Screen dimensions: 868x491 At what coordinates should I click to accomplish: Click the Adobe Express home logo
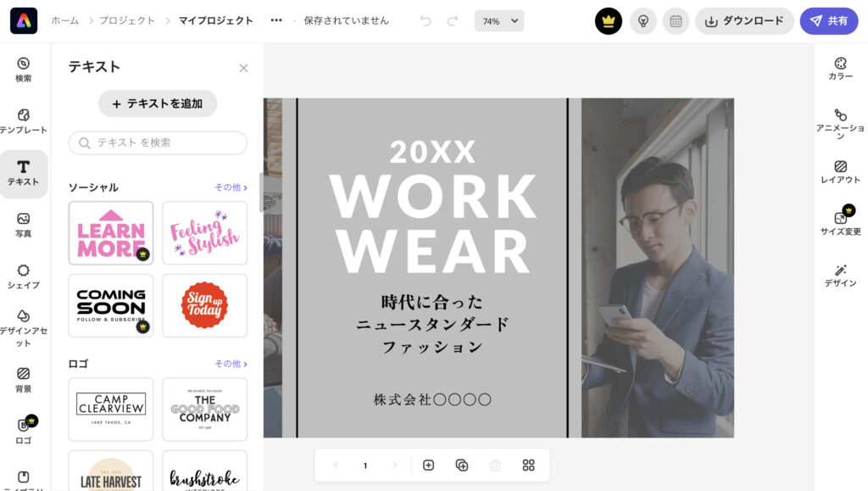click(24, 21)
